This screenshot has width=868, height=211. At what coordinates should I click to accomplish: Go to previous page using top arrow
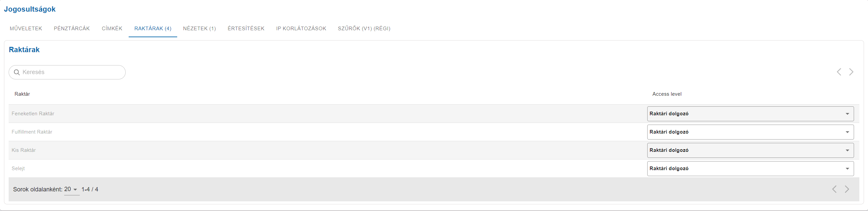coord(839,72)
